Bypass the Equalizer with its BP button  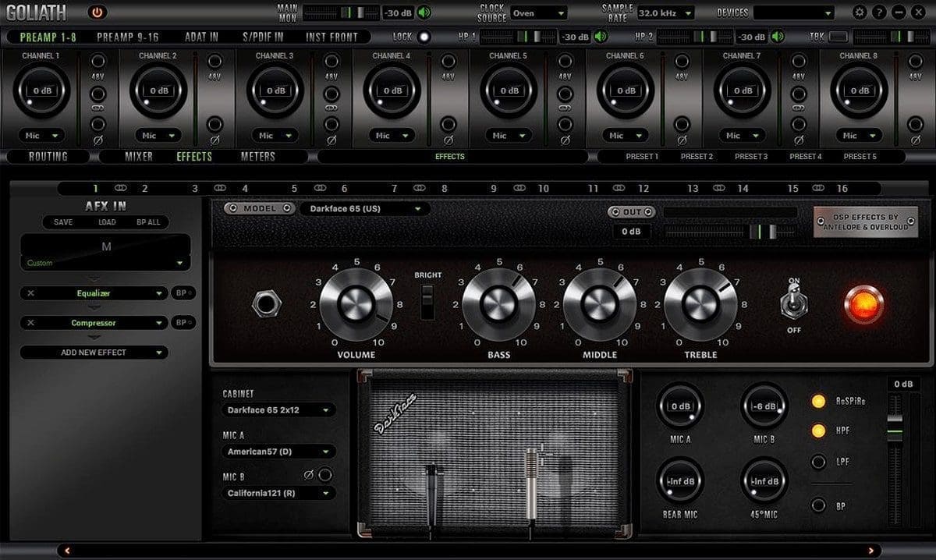click(x=183, y=293)
